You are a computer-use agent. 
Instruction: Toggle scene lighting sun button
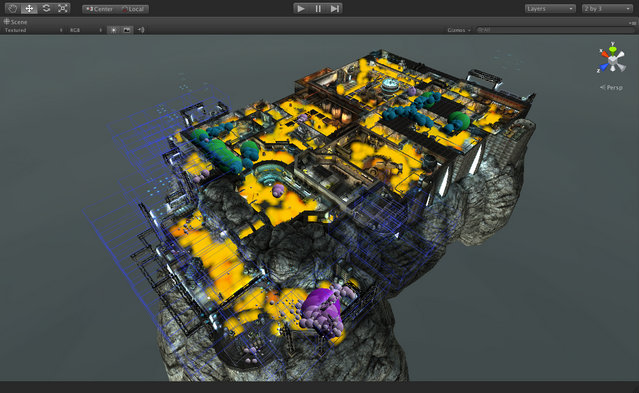[114, 30]
